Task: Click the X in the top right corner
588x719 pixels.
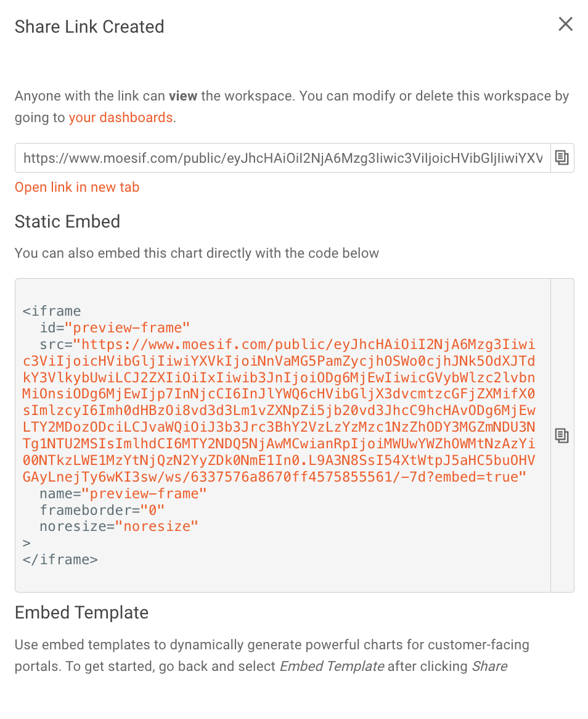Action: [565, 24]
